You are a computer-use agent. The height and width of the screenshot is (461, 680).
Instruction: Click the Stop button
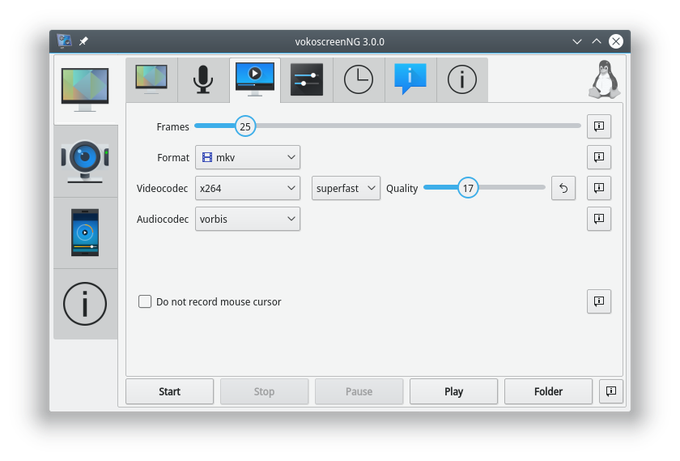(x=264, y=392)
